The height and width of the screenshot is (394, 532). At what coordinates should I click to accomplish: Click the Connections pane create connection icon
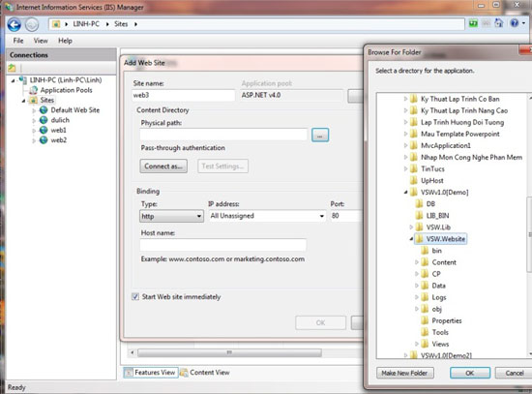tap(13, 68)
